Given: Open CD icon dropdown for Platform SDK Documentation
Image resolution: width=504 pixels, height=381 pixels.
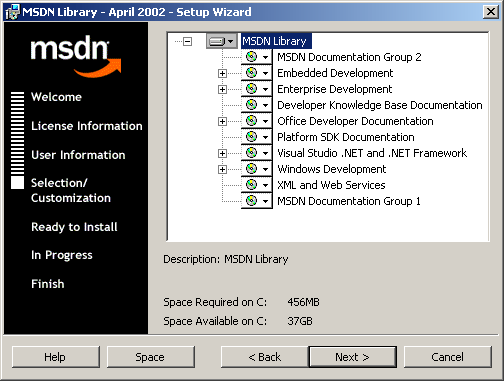Looking at the screenshot, I should (x=257, y=137).
